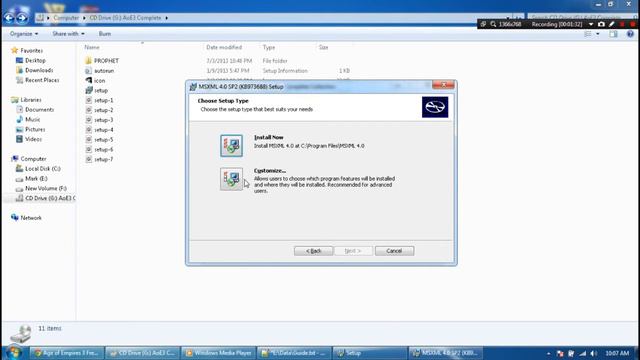640x360 pixels.
Task: Click Computer in the address bar breadcrumb
Action: [66, 18]
